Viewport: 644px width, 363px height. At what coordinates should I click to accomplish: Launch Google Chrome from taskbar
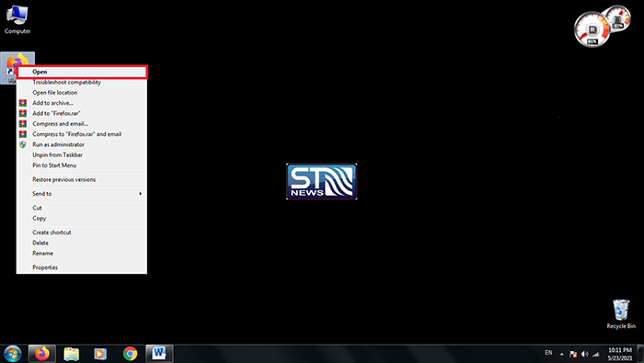131,354
